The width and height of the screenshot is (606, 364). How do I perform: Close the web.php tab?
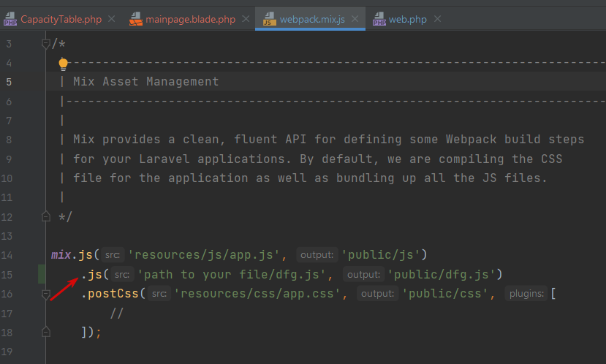437,19
